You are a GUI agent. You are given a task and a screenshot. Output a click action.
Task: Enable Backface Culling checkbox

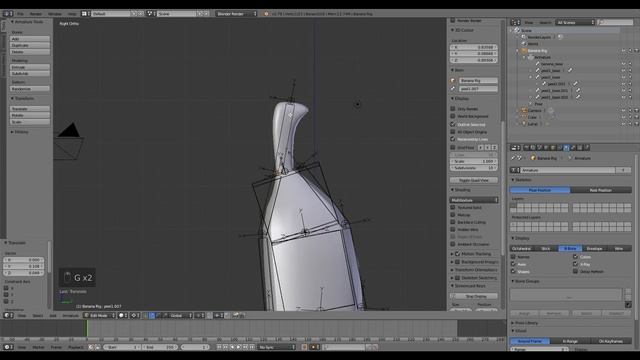point(453,222)
